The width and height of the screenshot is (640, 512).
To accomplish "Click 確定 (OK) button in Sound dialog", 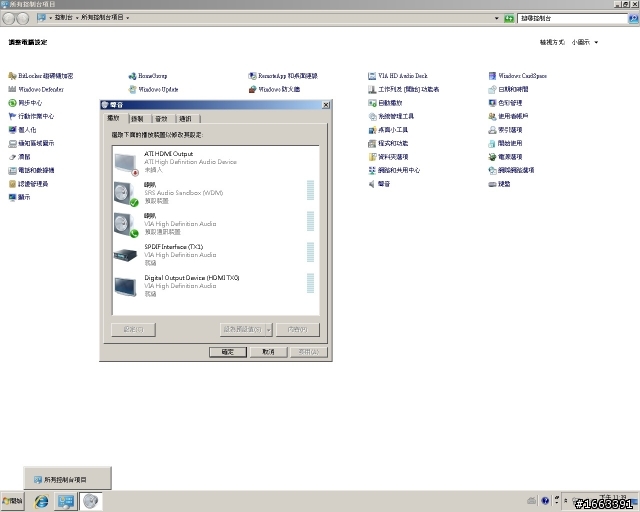I will pyautogui.click(x=228, y=352).
